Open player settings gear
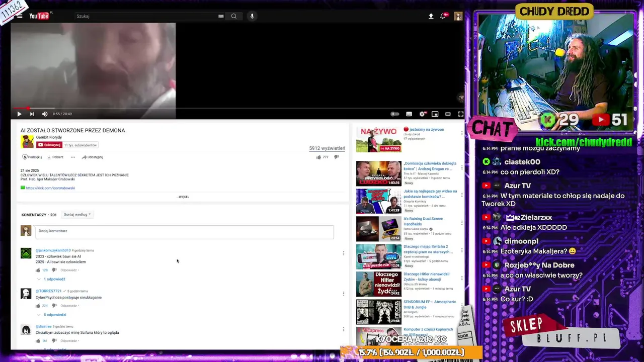This screenshot has width=644, height=362. coord(422,114)
